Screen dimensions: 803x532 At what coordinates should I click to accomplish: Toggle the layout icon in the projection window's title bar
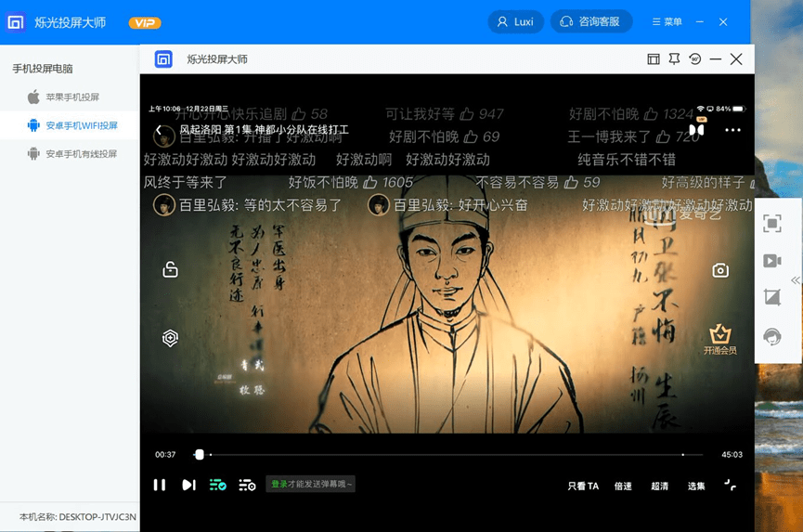tap(654, 59)
